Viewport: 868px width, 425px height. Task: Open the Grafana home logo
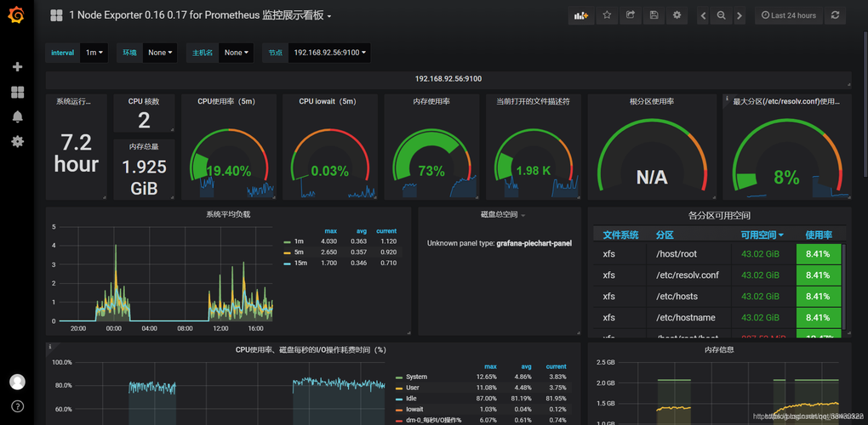coord(17,15)
